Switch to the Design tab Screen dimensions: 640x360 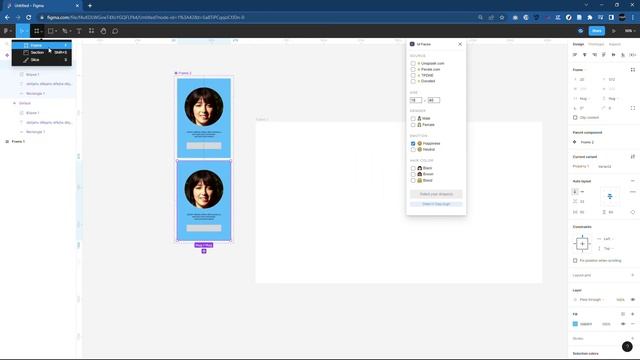[578, 44]
